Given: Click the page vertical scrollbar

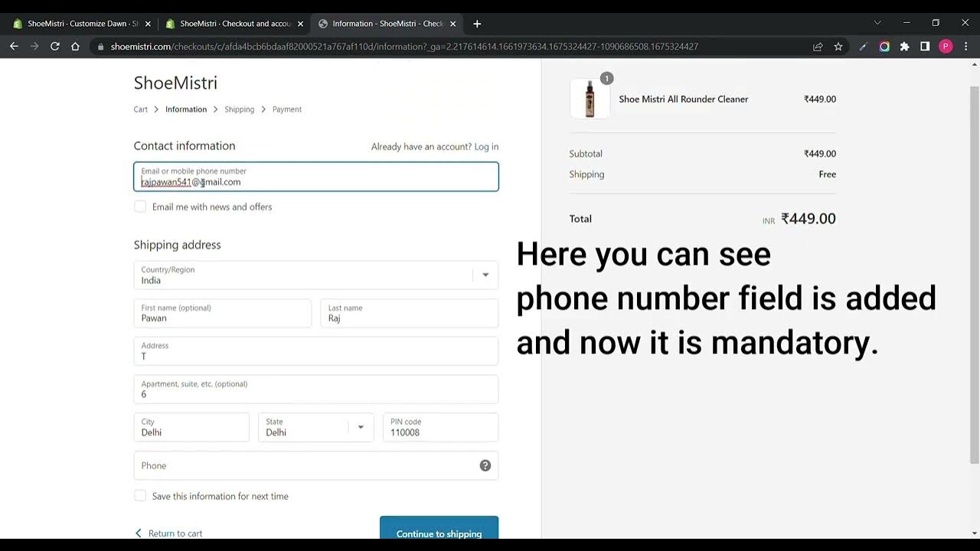Looking at the screenshot, I should (x=974, y=275).
